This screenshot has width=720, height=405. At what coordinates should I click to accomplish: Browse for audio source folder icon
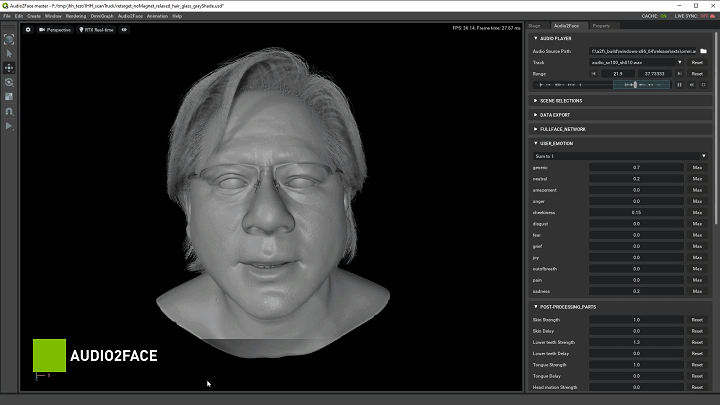click(703, 50)
